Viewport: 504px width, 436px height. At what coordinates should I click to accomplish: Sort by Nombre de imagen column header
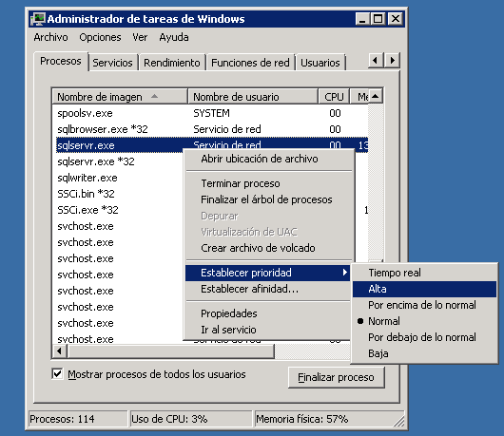(120, 96)
